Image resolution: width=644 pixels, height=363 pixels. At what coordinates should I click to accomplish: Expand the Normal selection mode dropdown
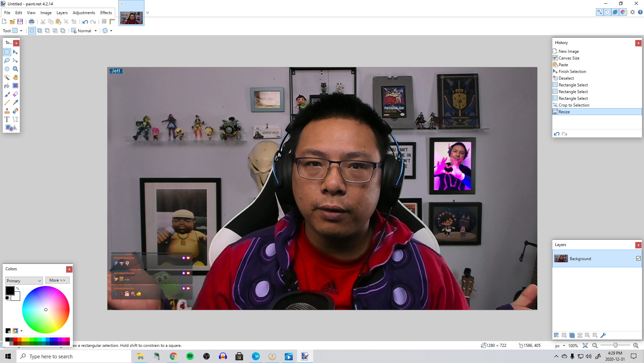pyautogui.click(x=96, y=31)
